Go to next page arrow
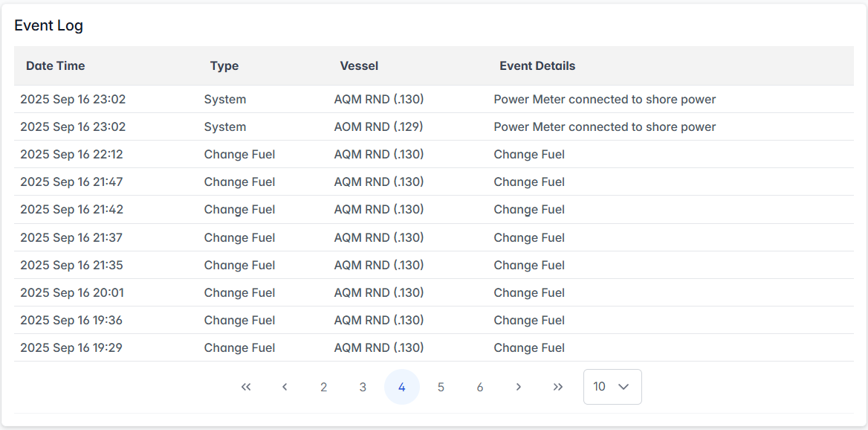The height and width of the screenshot is (430, 868). pos(519,387)
